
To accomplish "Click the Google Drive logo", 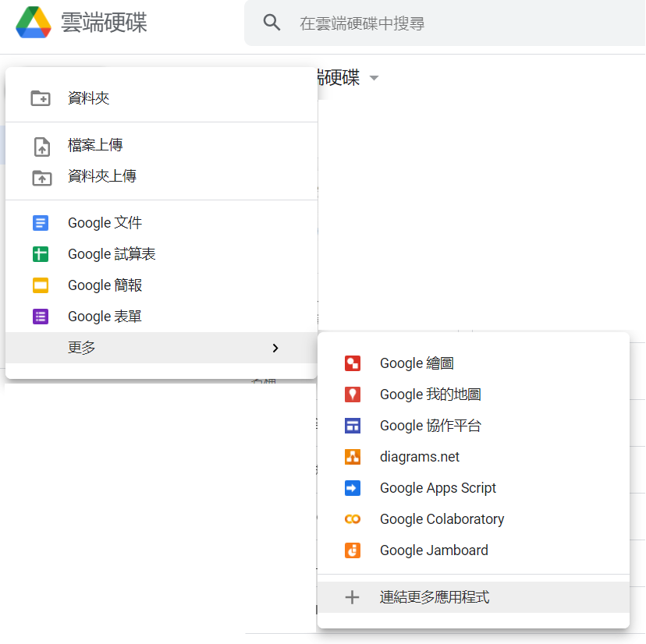I will [x=34, y=23].
